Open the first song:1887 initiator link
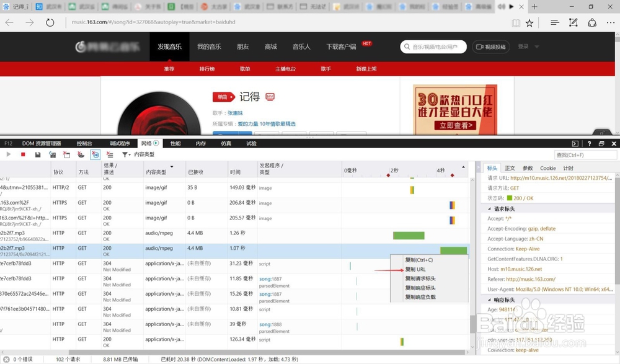This screenshot has height=364, width=620. coord(270,279)
